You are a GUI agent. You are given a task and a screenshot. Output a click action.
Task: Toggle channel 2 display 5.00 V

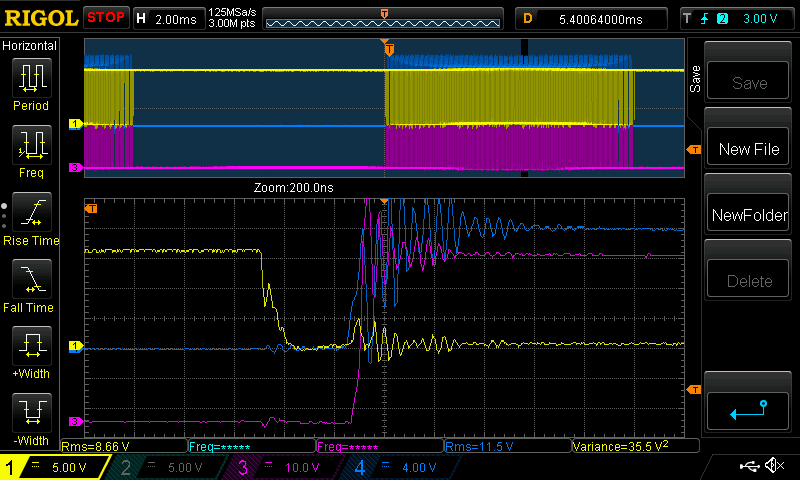(x=168, y=467)
